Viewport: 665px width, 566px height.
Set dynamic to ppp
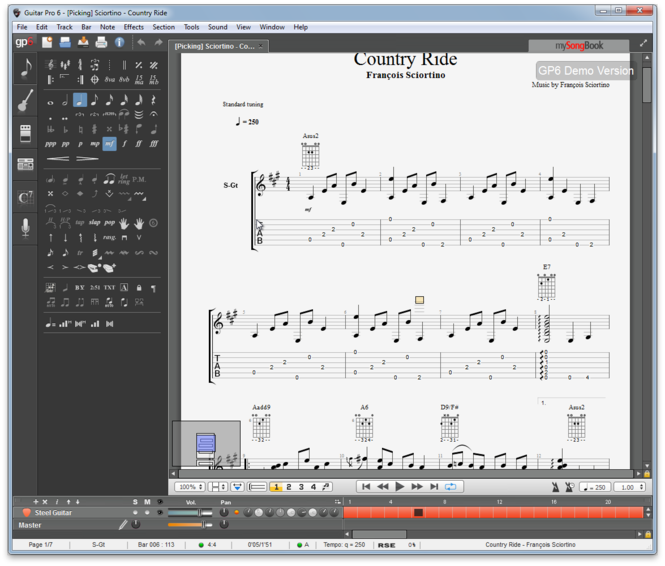50,144
